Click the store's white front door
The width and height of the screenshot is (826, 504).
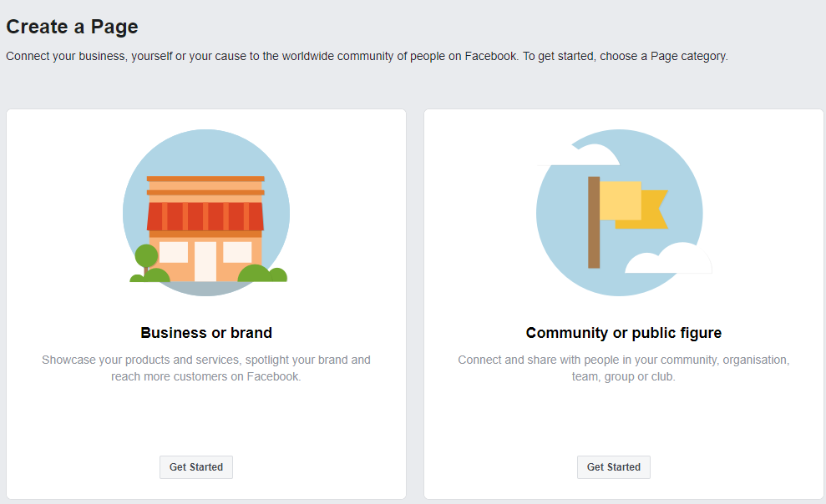tap(205, 261)
